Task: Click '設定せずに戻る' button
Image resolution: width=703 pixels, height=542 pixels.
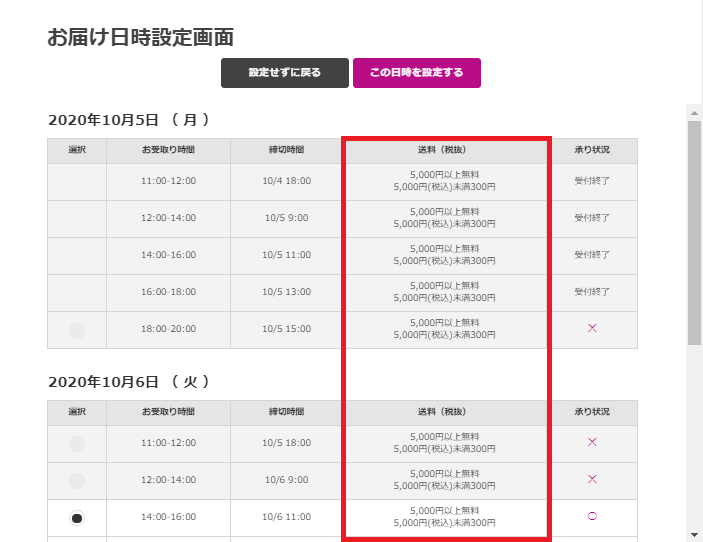Action: pyautogui.click(x=285, y=73)
